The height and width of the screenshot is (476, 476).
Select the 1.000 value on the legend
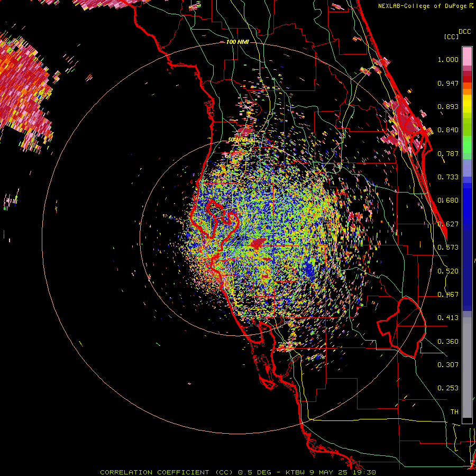coord(448,59)
